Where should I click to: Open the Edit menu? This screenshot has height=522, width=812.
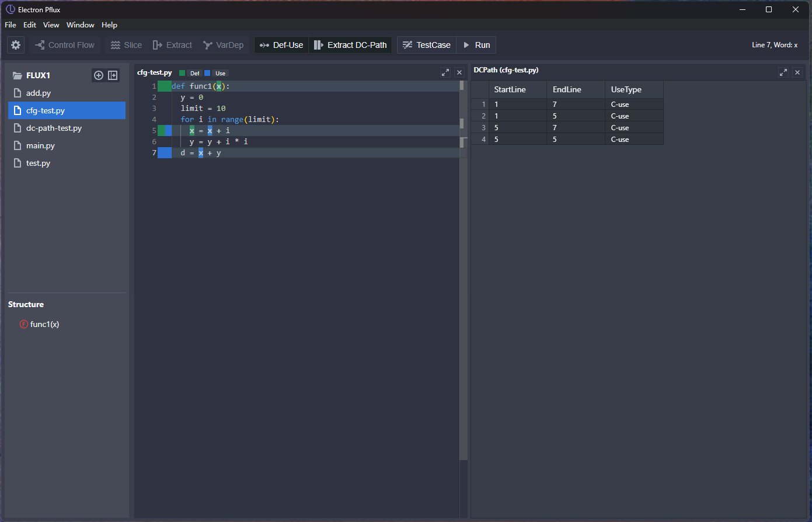coord(30,25)
